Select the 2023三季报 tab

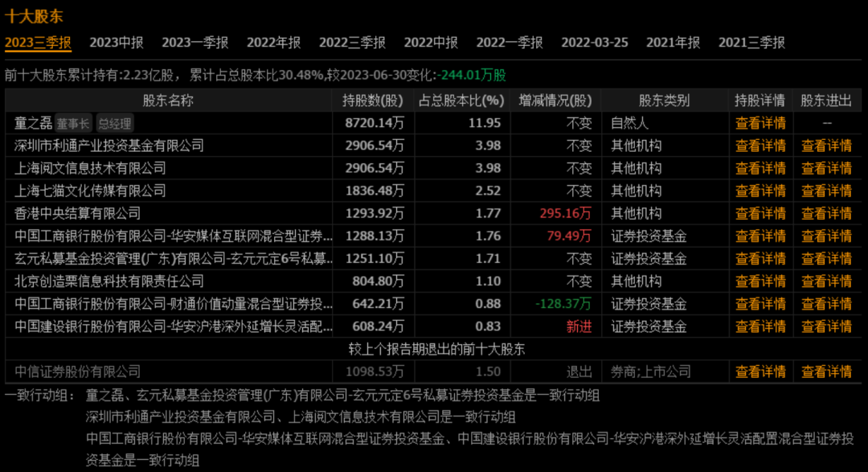pyautogui.click(x=39, y=43)
